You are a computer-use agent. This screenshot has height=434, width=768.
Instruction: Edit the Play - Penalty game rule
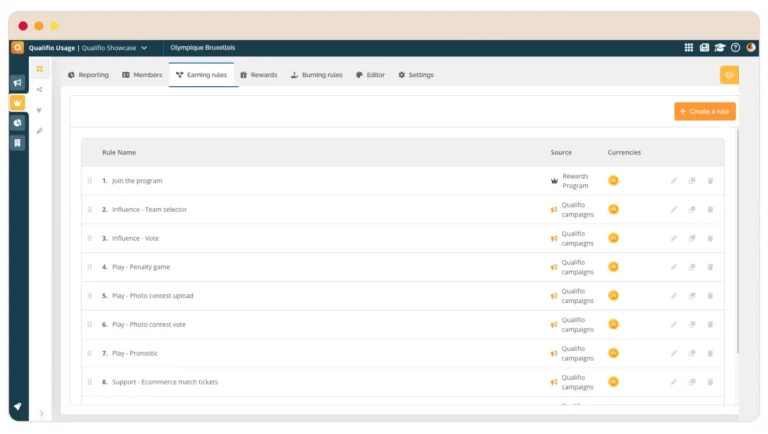point(674,267)
